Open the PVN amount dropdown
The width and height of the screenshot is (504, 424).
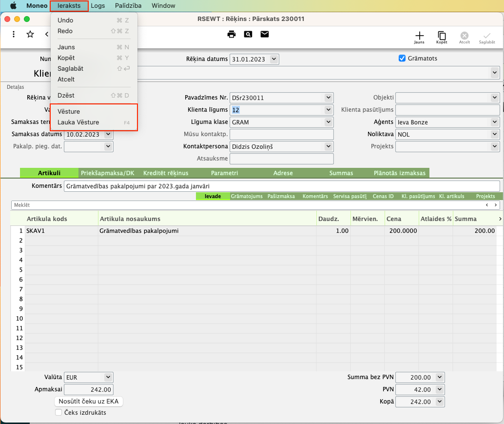(x=439, y=389)
